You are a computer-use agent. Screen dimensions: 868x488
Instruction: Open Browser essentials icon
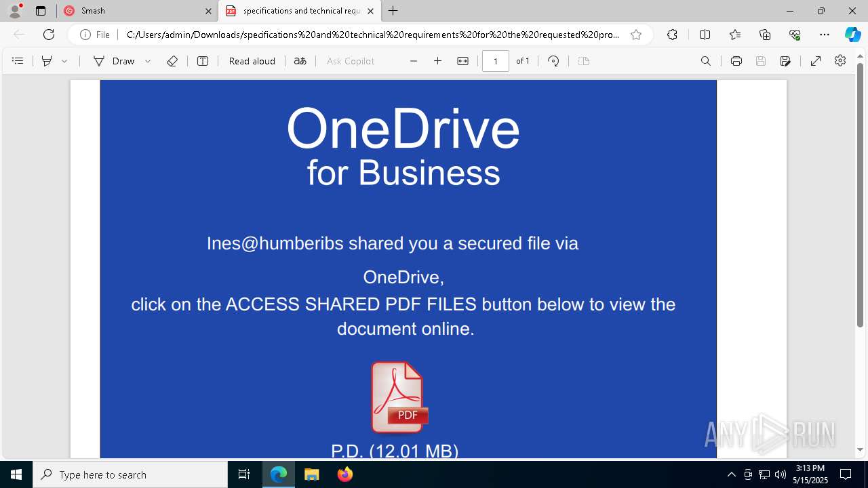tap(795, 35)
